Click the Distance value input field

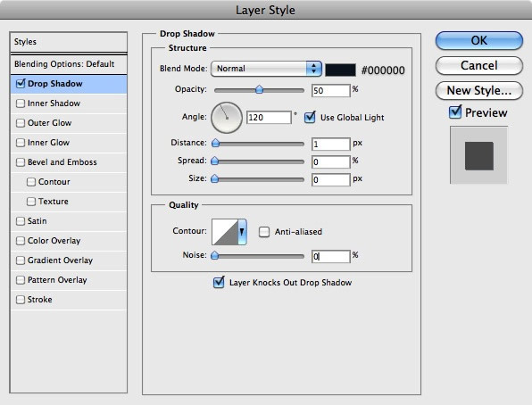331,145
